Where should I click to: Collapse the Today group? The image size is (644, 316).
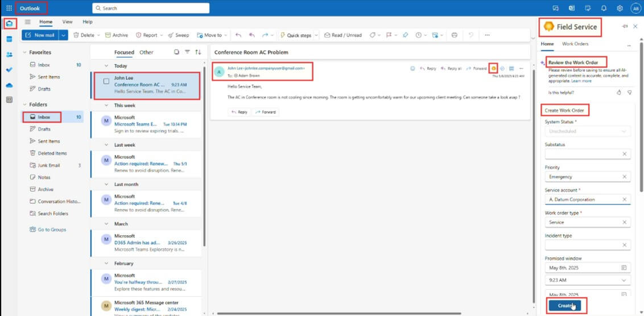106,65
